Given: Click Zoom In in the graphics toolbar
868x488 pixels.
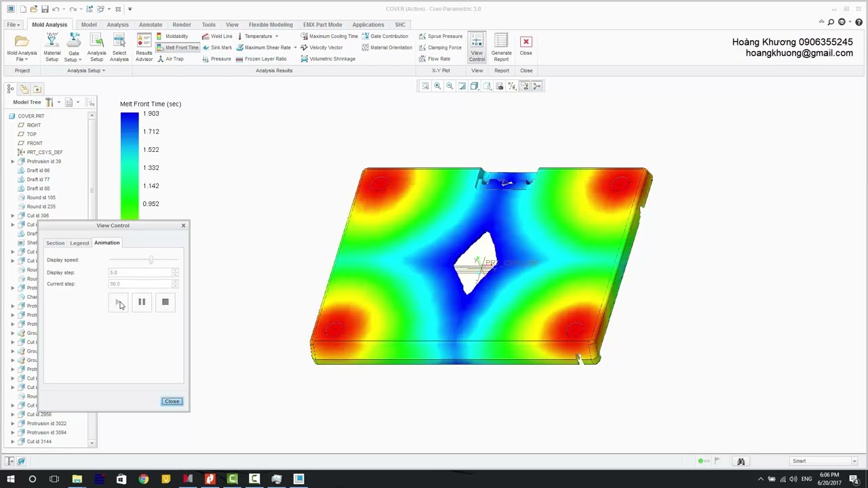Looking at the screenshot, I should click(x=437, y=86).
